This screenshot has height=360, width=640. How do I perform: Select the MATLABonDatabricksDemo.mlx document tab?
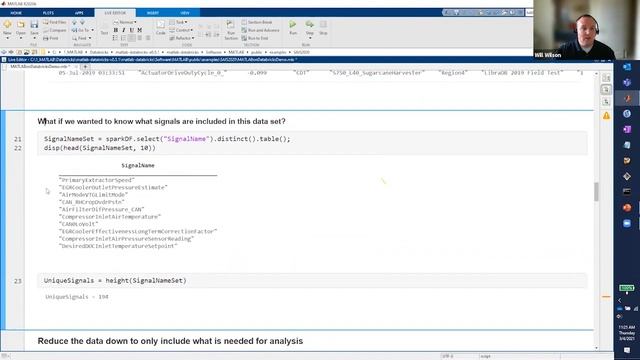coord(40,66)
